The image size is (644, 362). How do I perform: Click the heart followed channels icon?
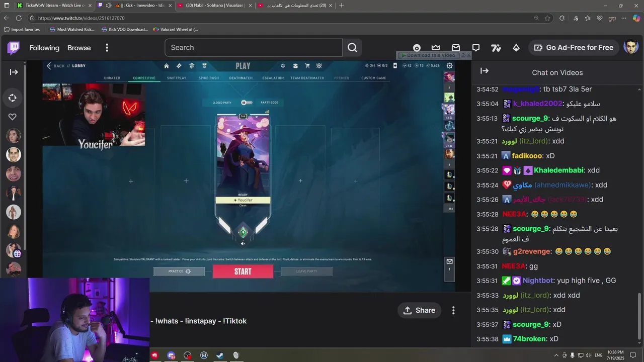pyautogui.click(x=13, y=117)
